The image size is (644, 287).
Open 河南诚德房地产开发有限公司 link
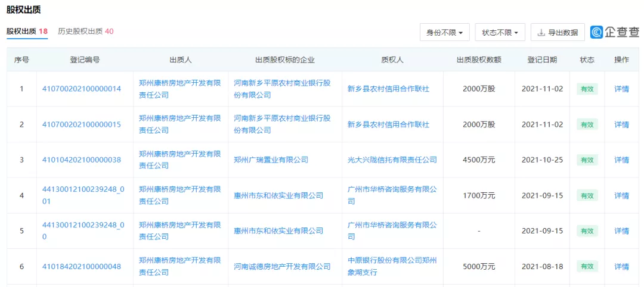[x=282, y=267]
